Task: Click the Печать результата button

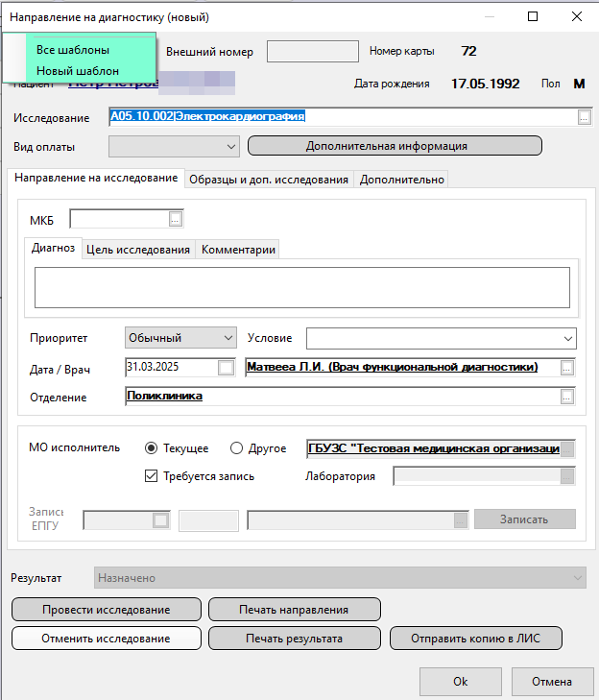Action: click(294, 639)
